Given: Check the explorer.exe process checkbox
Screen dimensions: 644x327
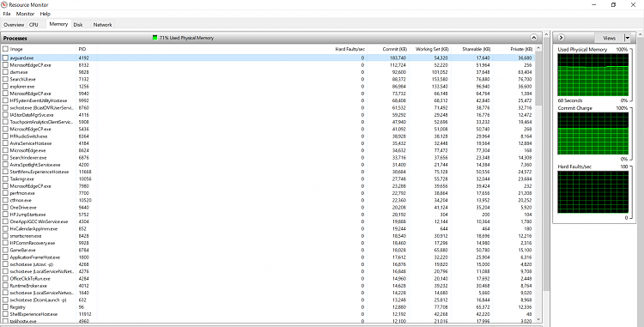Looking at the screenshot, I should (5, 87).
